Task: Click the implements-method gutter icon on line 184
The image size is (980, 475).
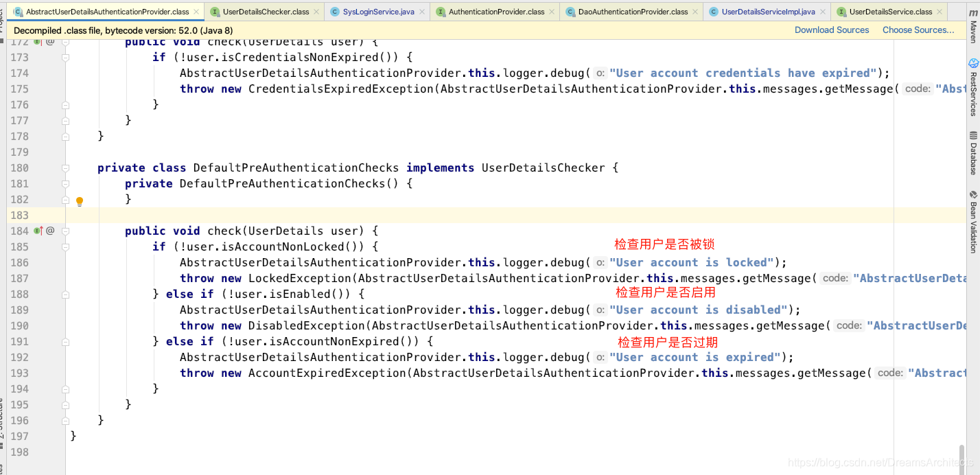Action: [38, 231]
